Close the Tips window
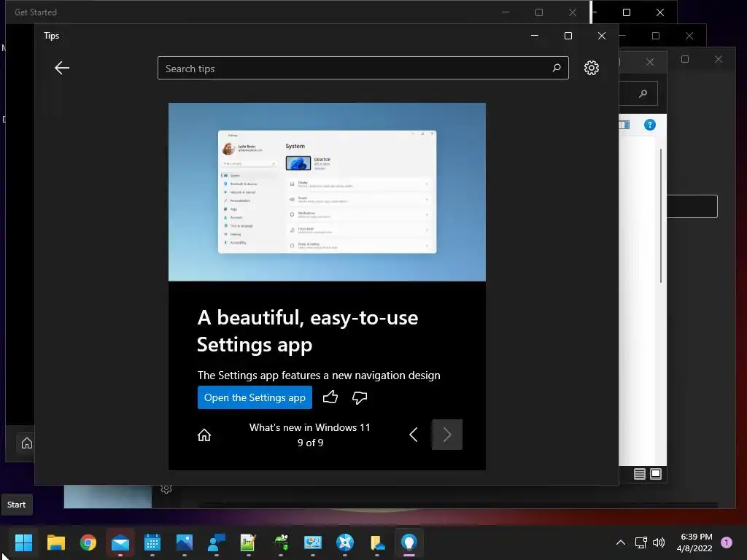 (602, 36)
